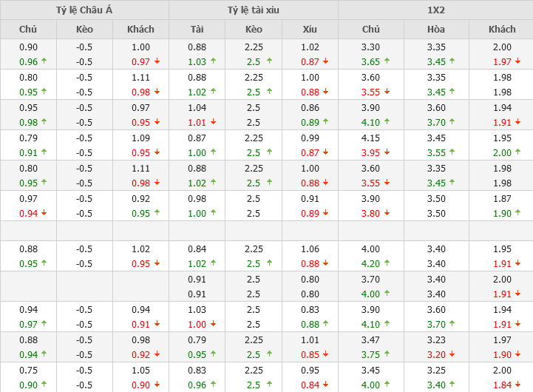The width and height of the screenshot is (533, 392).
Task: Select the Tỷ lệ Châu Á header
Action: click(84, 10)
